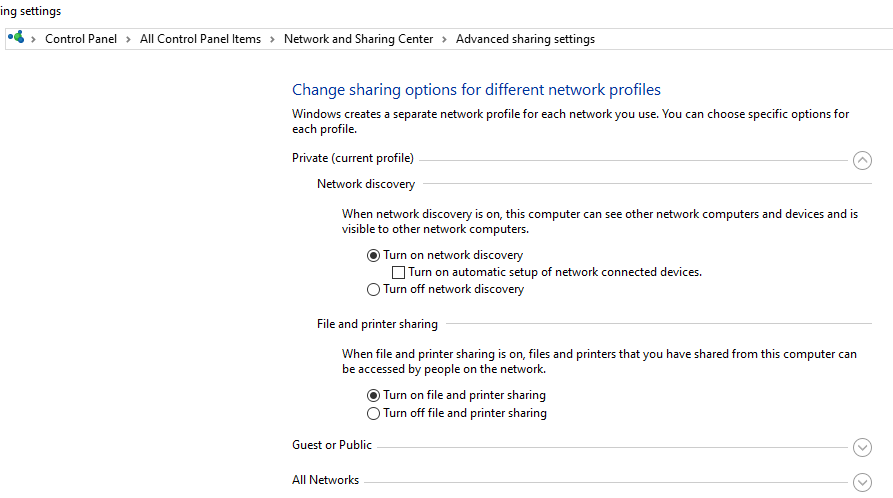Navigate to All Control Panel Items
This screenshot has height=498, width=893.
pos(200,39)
